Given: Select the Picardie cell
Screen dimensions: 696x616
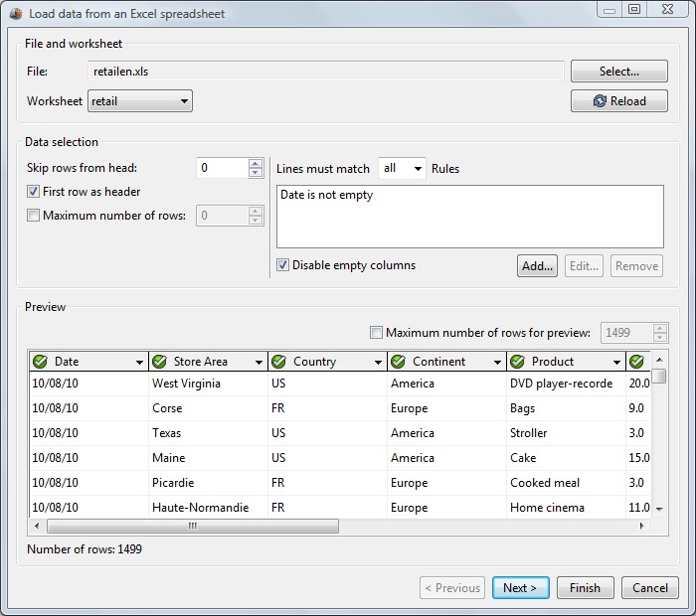Looking at the screenshot, I should 208,483.
